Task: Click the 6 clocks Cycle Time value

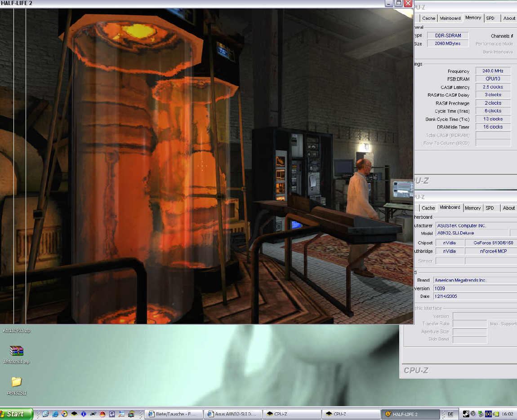Action: pyautogui.click(x=493, y=111)
